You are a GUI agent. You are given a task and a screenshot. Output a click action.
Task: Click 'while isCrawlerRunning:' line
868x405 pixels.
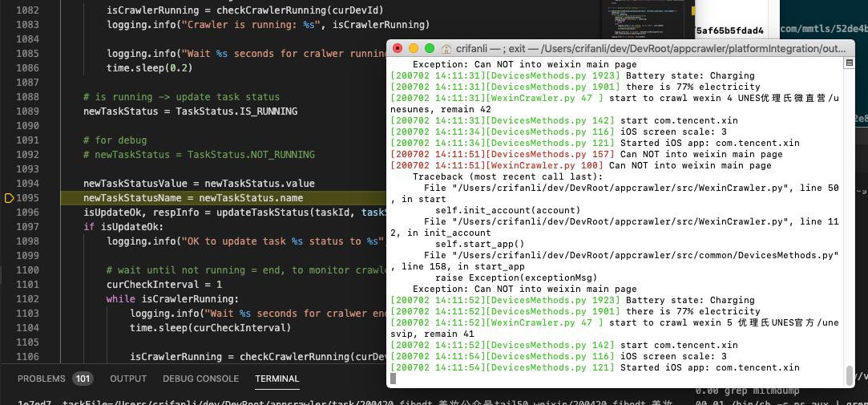[x=172, y=298]
